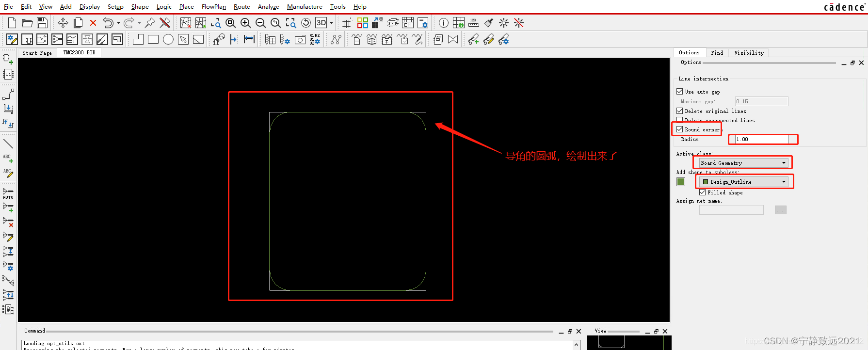Select the Add Circle shape tool
This screenshot has width=868, height=350.
tap(168, 40)
